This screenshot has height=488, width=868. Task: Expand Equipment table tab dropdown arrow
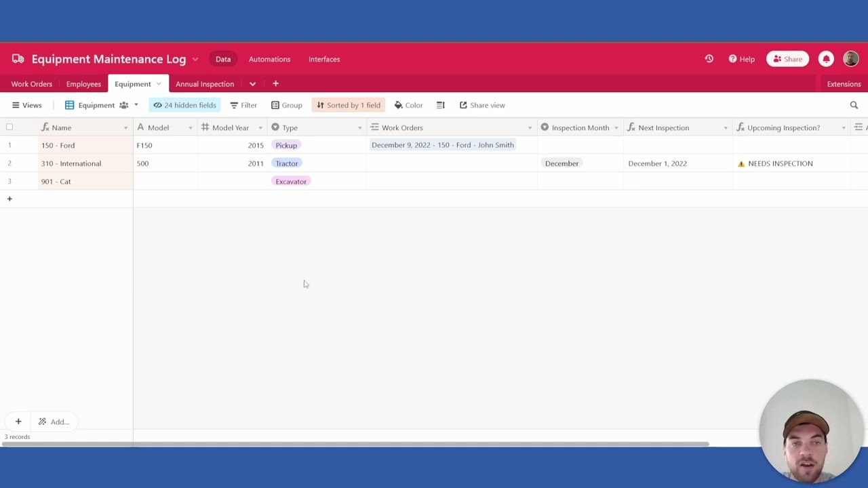159,84
